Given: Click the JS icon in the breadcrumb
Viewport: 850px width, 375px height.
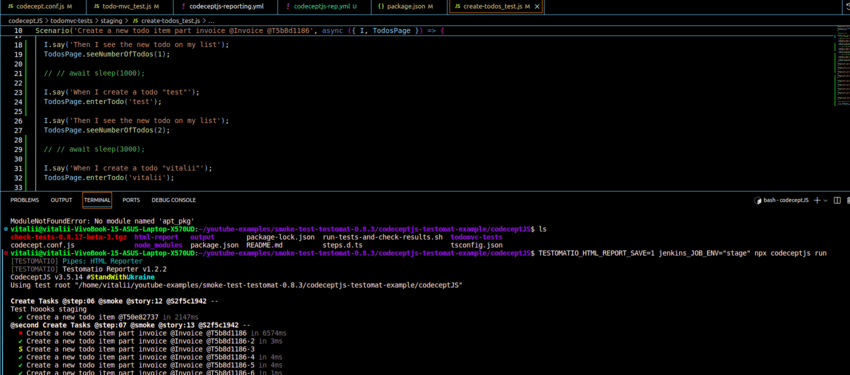Looking at the screenshot, I should (135, 20).
